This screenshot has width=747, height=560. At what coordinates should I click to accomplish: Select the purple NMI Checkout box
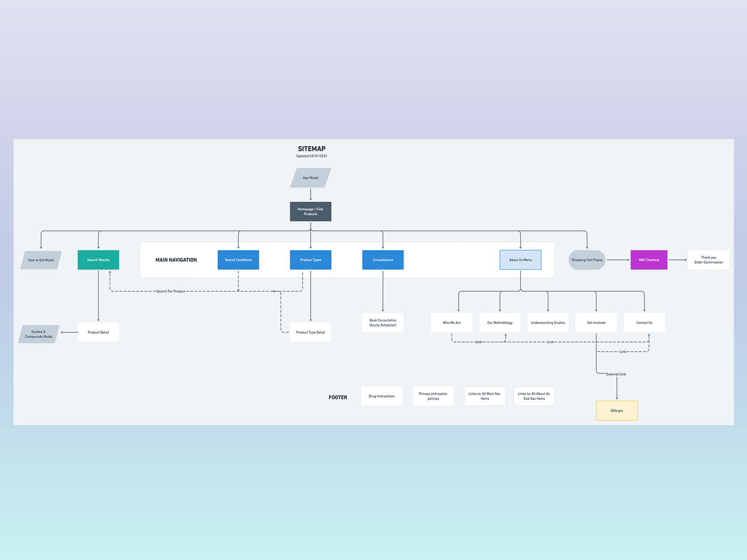point(649,260)
